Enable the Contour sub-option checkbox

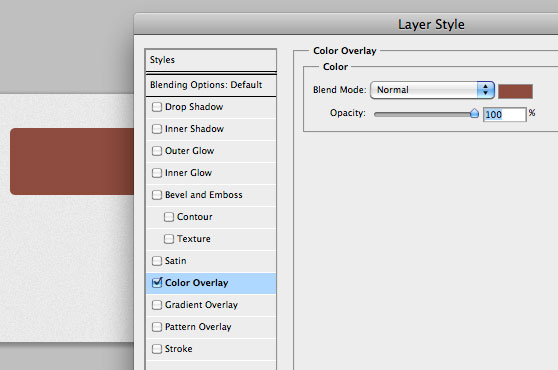(169, 217)
